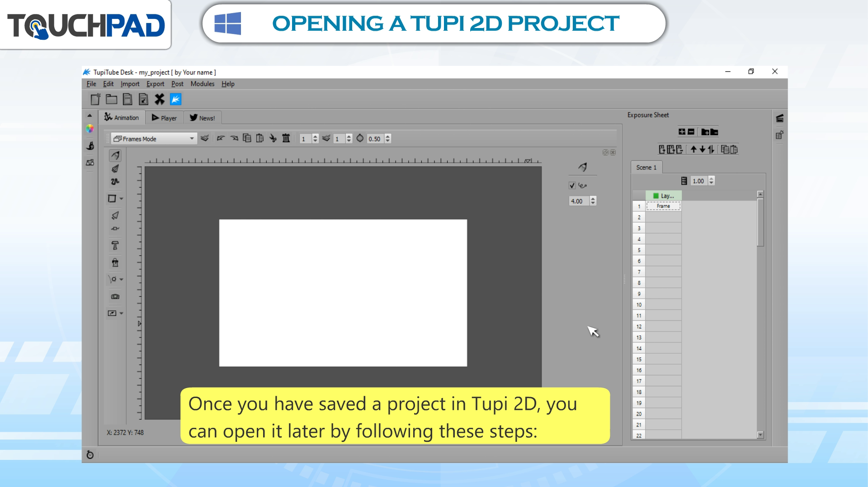Click the Copy icon in the canvas toolbar

pyautogui.click(x=247, y=138)
